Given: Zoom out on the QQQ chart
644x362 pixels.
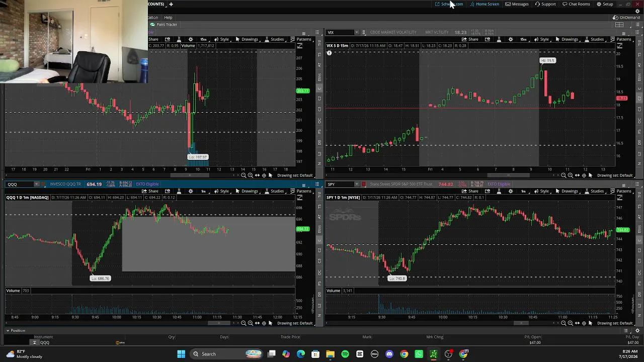Looking at the screenshot, I should 244,323.
